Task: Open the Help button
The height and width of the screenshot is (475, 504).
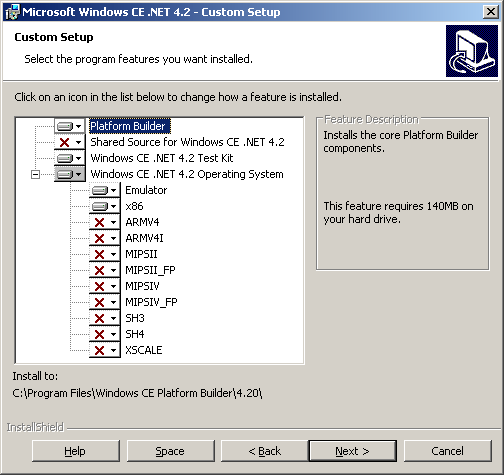Action: [76, 451]
